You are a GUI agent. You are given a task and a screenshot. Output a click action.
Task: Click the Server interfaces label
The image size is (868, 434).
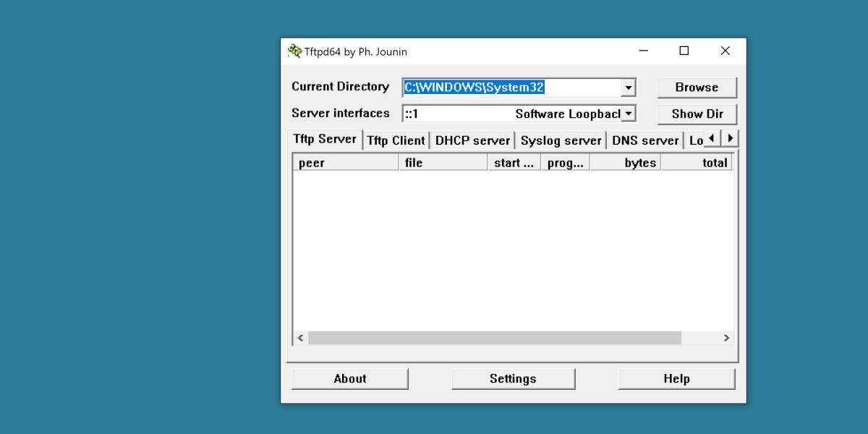340,114
